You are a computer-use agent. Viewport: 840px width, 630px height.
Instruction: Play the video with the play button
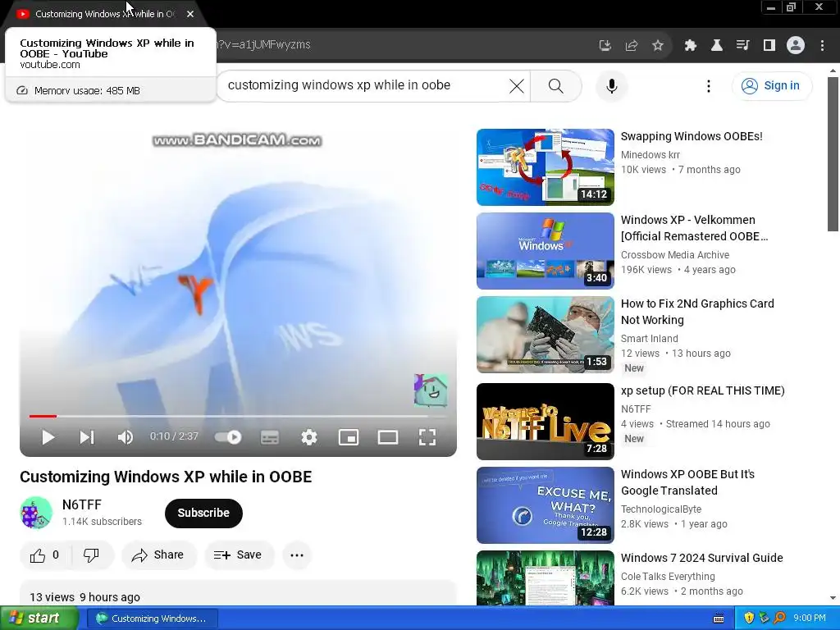pyautogui.click(x=48, y=437)
